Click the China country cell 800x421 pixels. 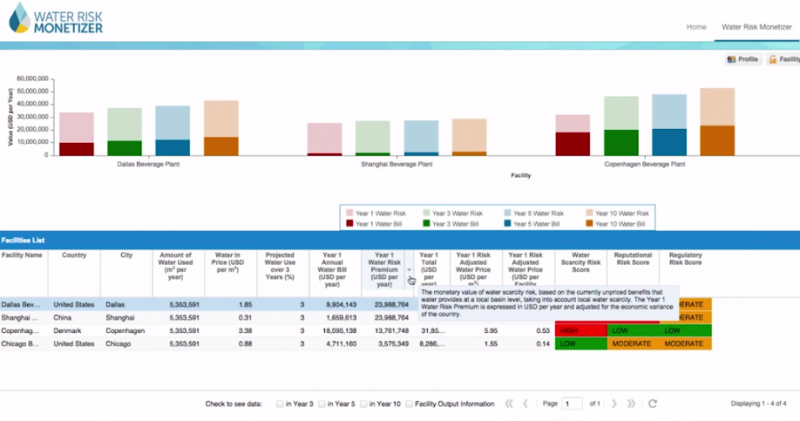(x=62, y=317)
